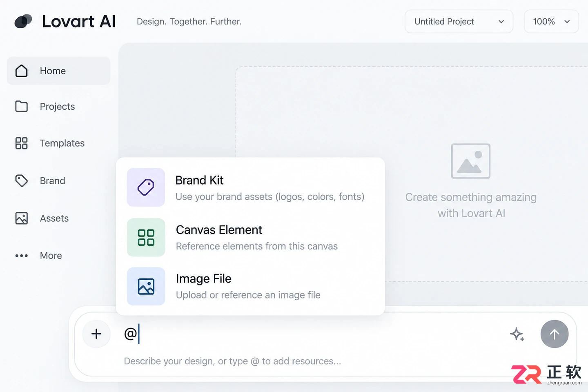This screenshot has height=392, width=588.
Task: Click "Create something amazing with Lovart AI" text
Action: 471,205
